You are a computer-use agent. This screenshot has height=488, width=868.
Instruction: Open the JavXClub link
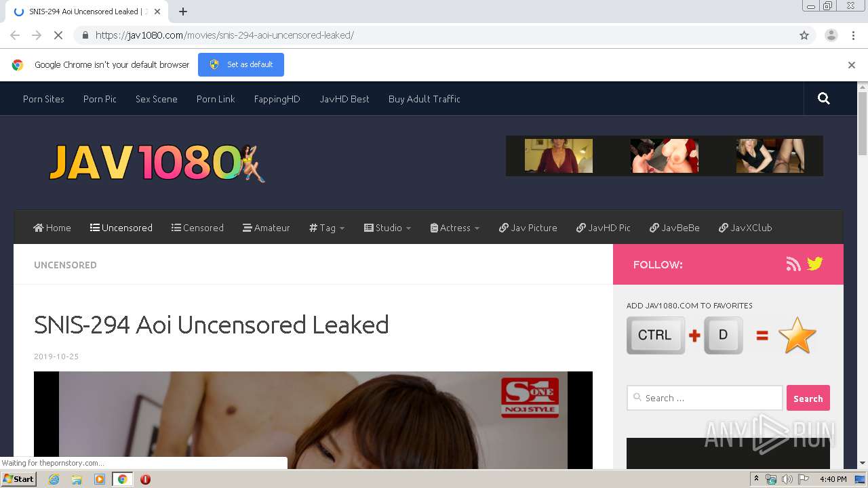pos(745,228)
